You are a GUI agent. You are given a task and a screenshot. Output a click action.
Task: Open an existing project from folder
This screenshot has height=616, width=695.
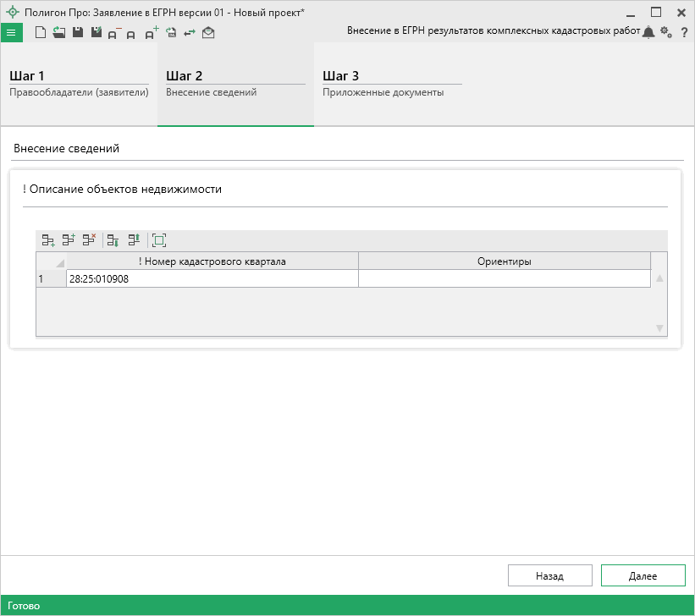point(59,32)
